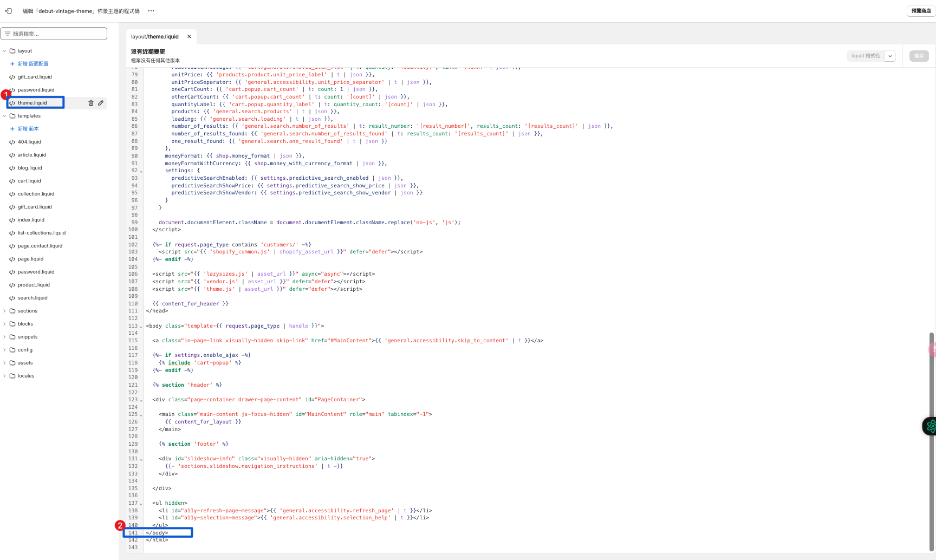Screen dimensions: 936x560
Task: Expand the config folder
Action: [x=5, y=350]
